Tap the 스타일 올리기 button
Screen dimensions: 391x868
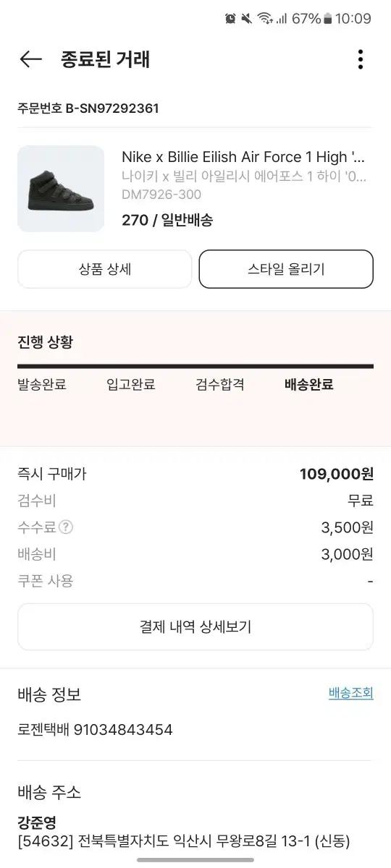286,269
